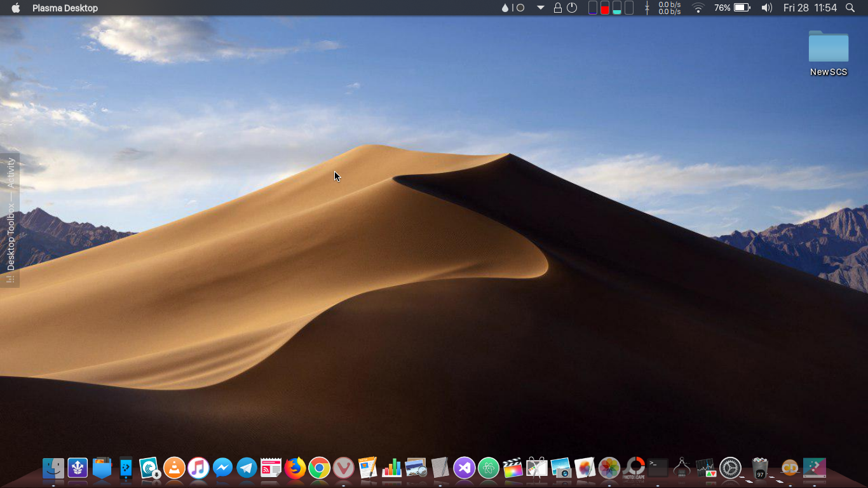The height and width of the screenshot is (488, 868).
Task: Open the system monitor graph icon in dock
Action: tap(706, 468)
